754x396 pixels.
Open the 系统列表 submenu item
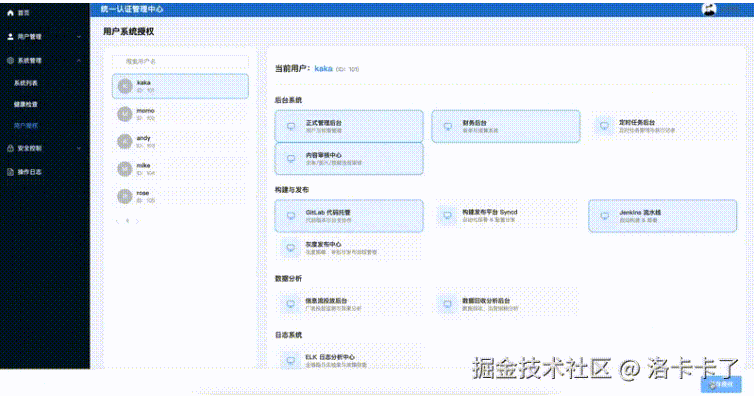click(25, 83)
